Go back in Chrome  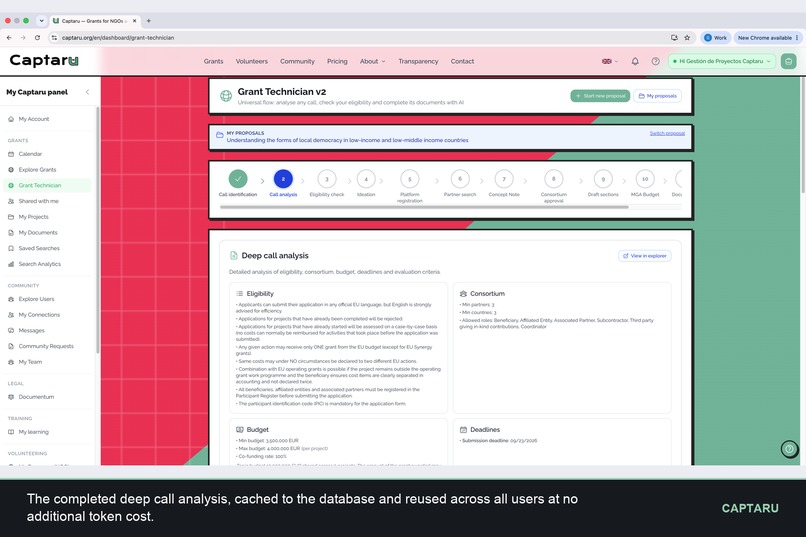[9, 38]
